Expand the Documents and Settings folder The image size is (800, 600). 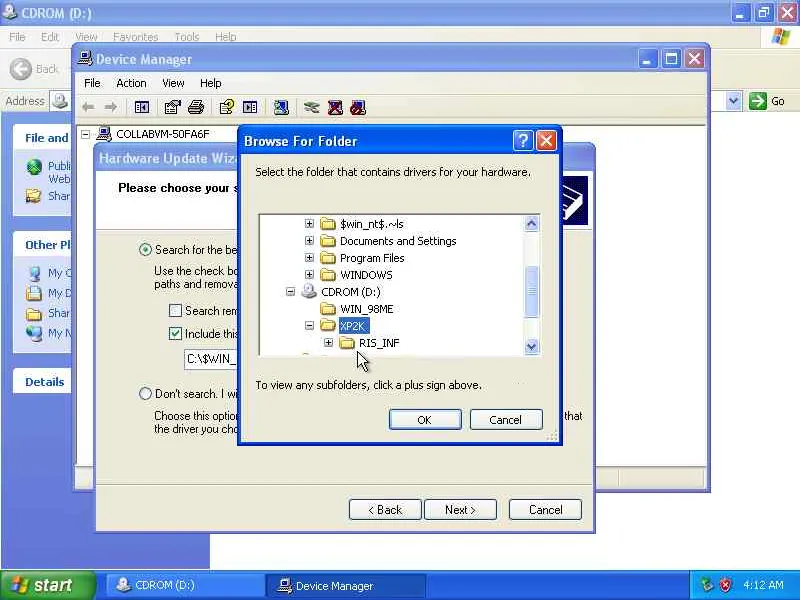tap(309, 240)
